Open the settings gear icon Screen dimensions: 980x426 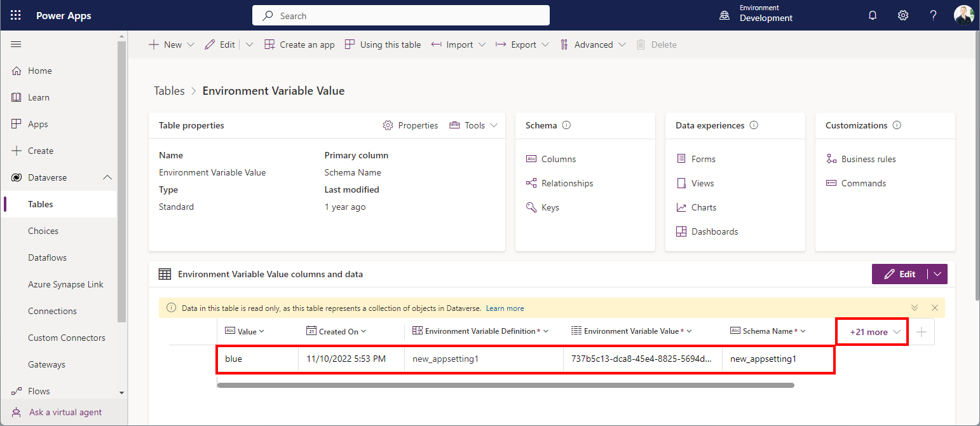point(902,15)
